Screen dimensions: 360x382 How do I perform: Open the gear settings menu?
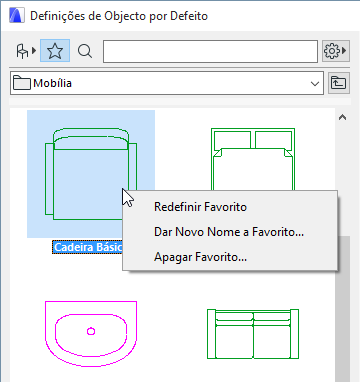[336, 51]
